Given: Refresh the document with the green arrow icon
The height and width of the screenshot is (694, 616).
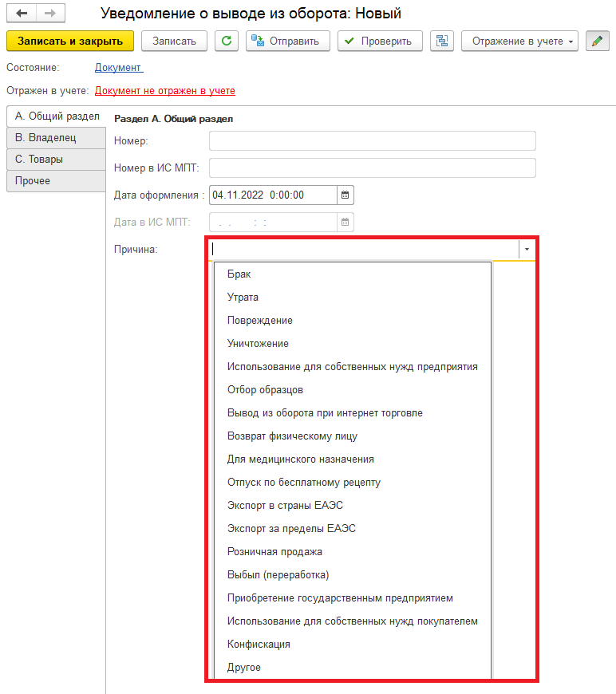Looking at the screenshot, I should pyautogui.click(x=227, y=41).
